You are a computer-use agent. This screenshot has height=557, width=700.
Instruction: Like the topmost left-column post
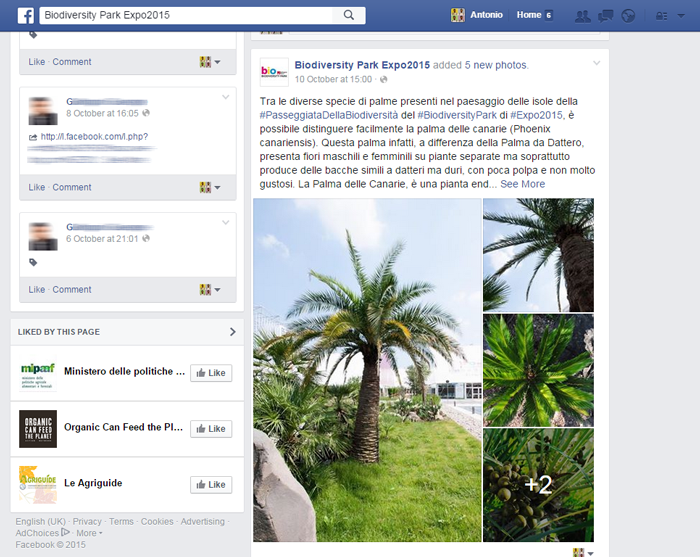37,62
